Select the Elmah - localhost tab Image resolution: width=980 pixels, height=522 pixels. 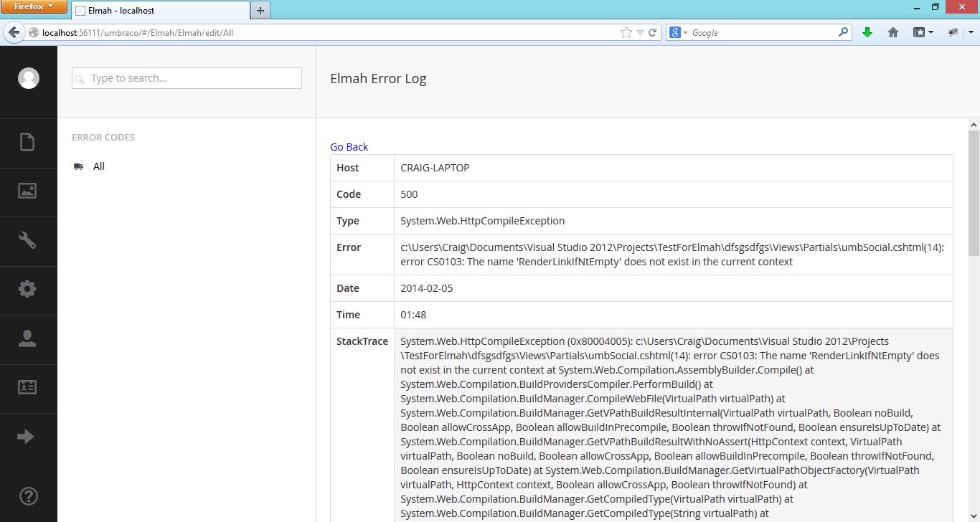(160, 11)
